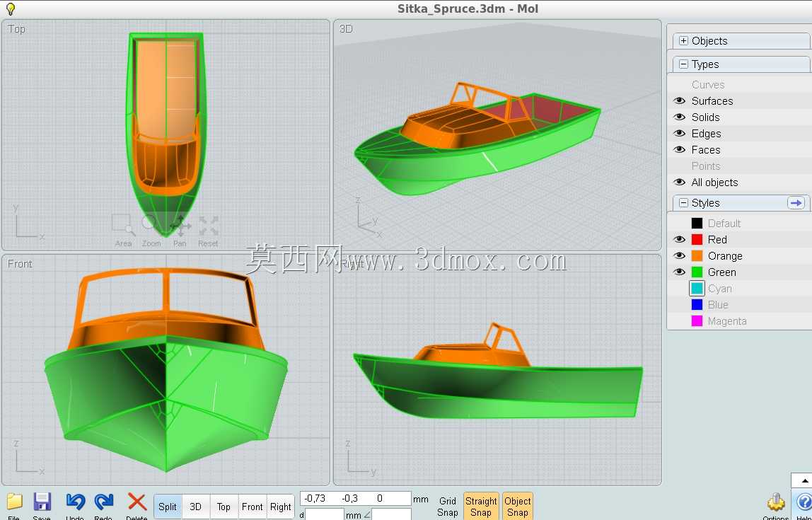This screenshot has height=520, width=812.
Task: Open the Options gear icon
Action: tap(776, 502)
